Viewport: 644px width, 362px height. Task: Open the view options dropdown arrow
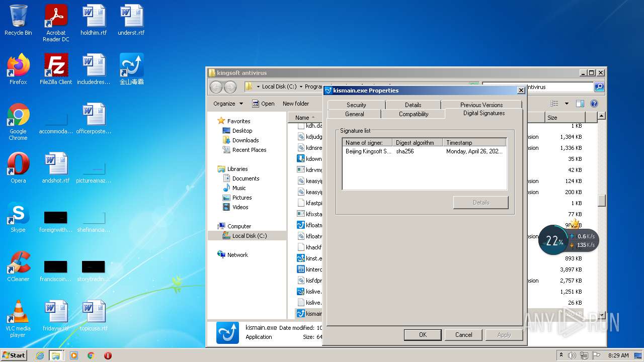coord(567,104)
